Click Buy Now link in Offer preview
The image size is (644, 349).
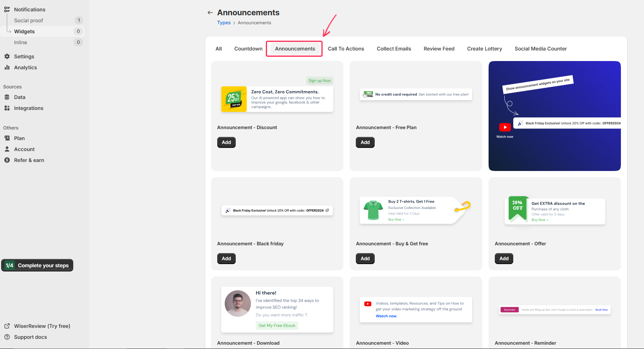pos(540,220)
